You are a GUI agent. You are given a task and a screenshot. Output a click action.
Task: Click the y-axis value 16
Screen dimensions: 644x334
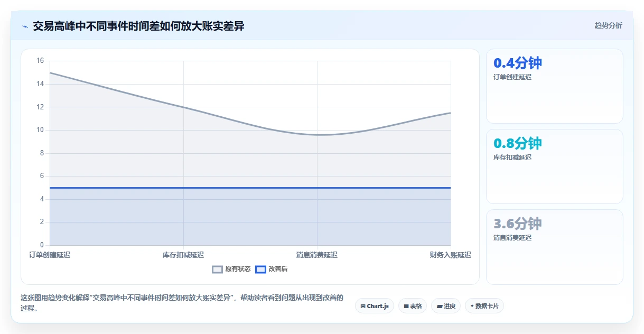click(40, 61)
